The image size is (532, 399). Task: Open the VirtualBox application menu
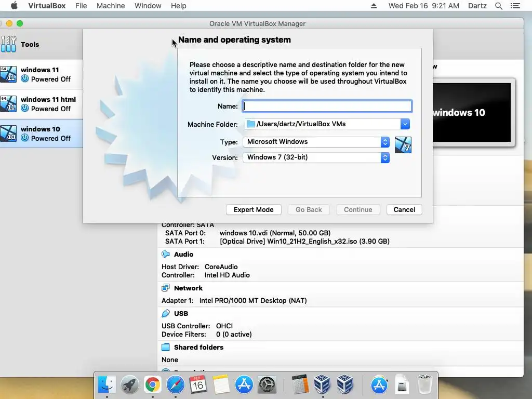(47, 6)
